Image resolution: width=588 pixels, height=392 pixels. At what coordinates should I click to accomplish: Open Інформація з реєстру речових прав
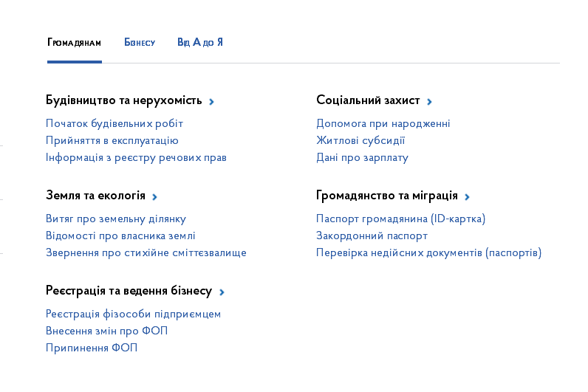(136, 157)
